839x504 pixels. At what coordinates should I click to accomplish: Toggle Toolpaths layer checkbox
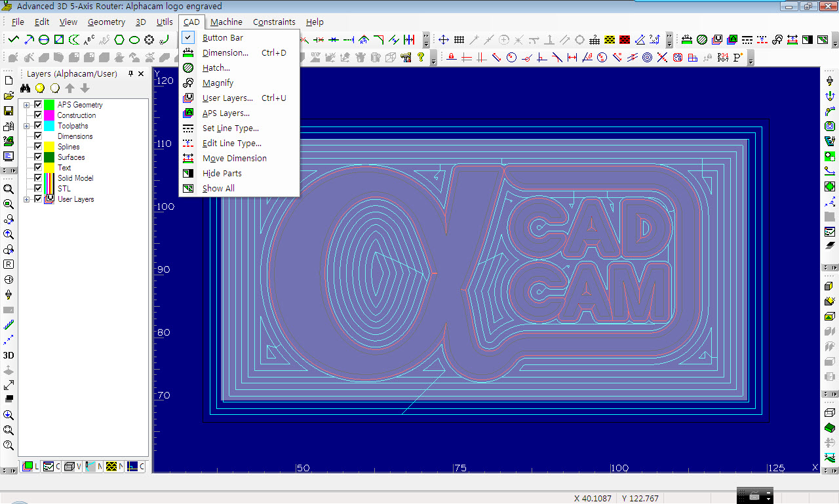(x=38, y=126)
